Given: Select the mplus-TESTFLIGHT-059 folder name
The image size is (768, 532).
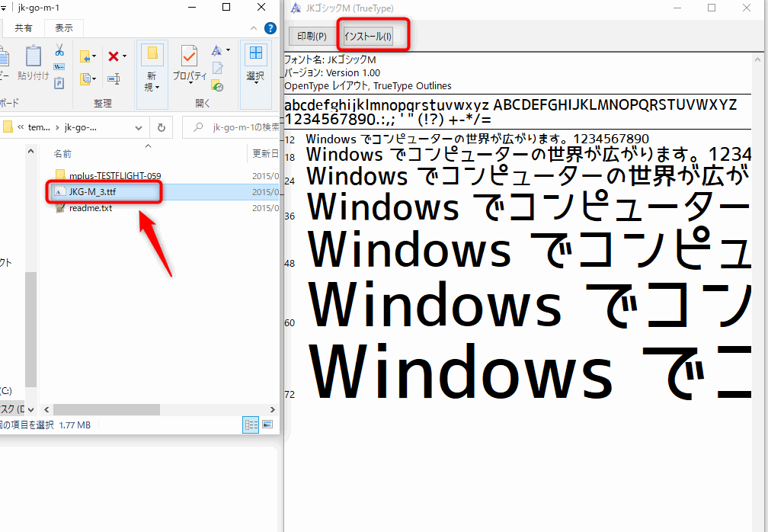Looking at the screenshot, I should point(115,175).
